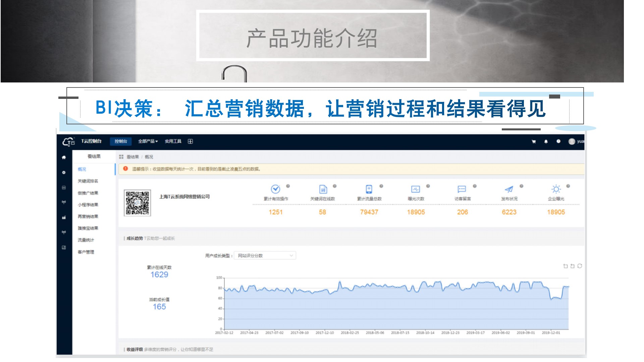This screenshot has height=362, width=644.
Task: Click the notification bell icon
Action: 546,141
